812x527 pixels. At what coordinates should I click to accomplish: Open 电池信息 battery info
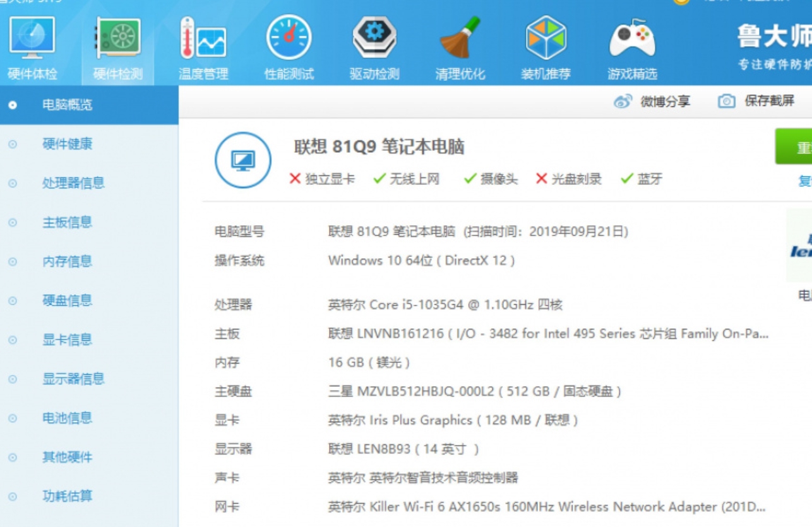click(x=67, y=418)
